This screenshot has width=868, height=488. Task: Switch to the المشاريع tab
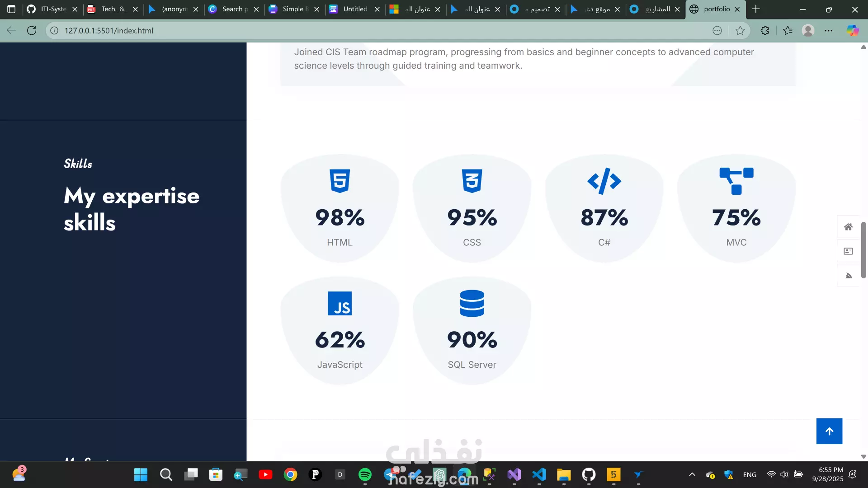pyautogui.click(x=655, y=9)
